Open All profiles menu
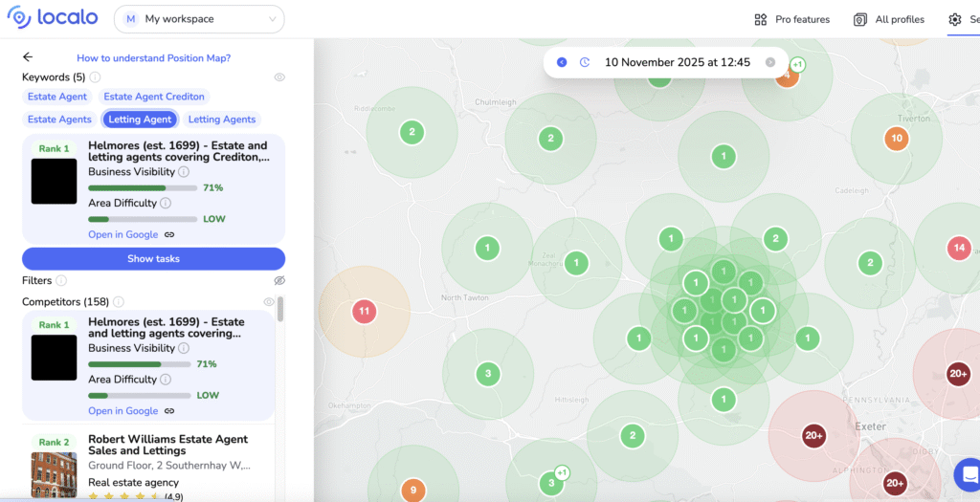 (x=888, y=19)
